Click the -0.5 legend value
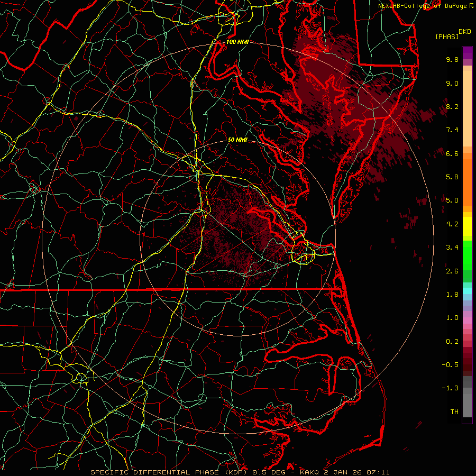 [450, 364]
